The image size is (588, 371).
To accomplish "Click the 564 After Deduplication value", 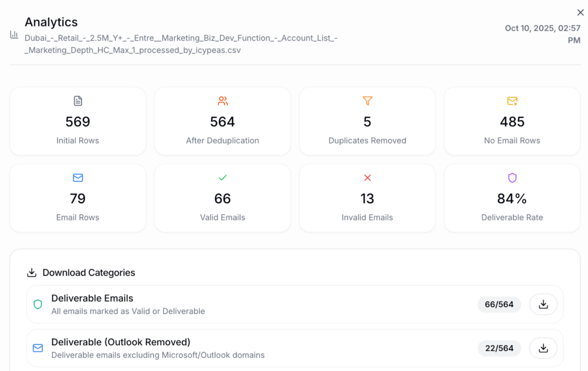I will click(x=222, y=122).
